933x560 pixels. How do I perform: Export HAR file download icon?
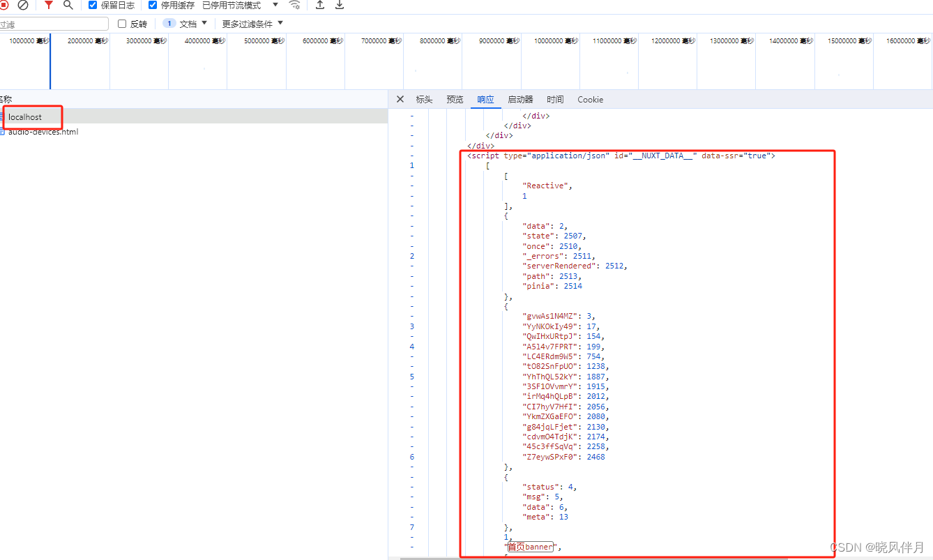coord(340,5)
